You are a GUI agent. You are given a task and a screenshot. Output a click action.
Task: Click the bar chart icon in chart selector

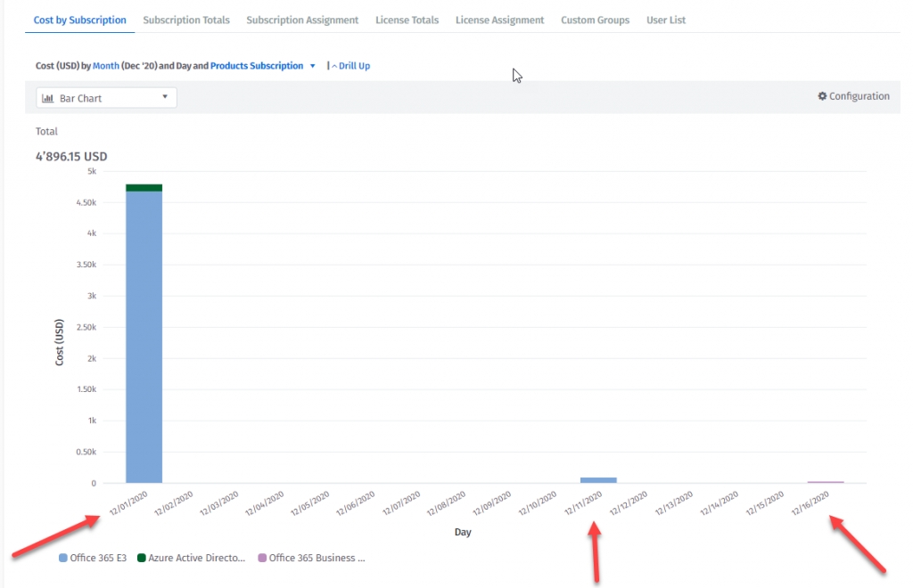[48, 98]
